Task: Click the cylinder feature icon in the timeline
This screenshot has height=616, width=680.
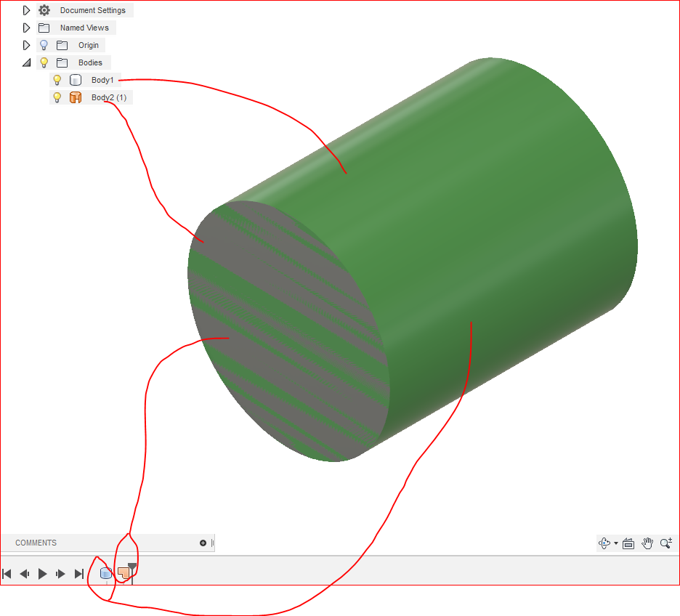Action: 106,573
